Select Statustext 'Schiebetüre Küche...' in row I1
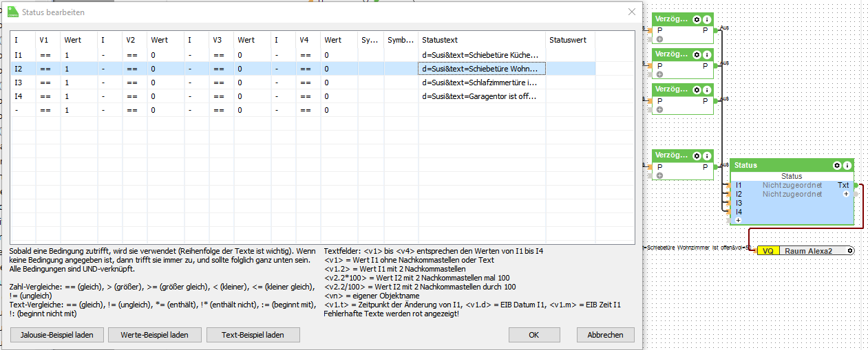This screenshot has height=350, width=868. pos(482,55)
